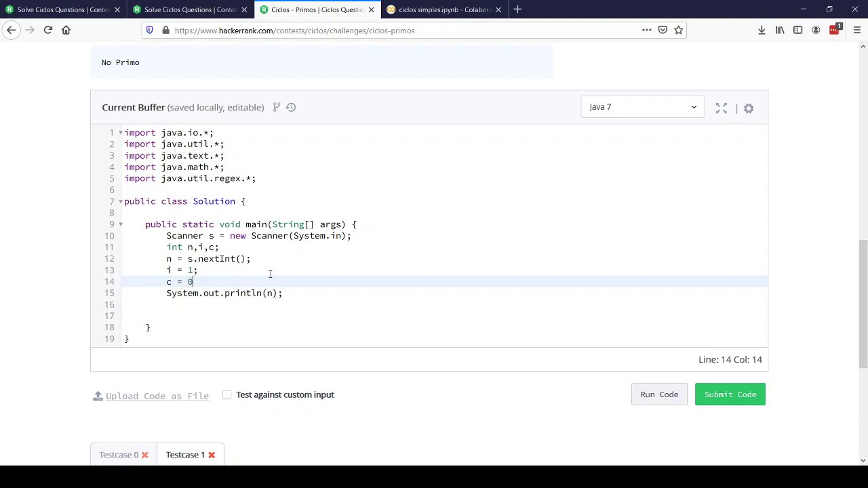Click the padlock site security icon
The width and height of the screenshot is (868, 488).
pos(165,30)
